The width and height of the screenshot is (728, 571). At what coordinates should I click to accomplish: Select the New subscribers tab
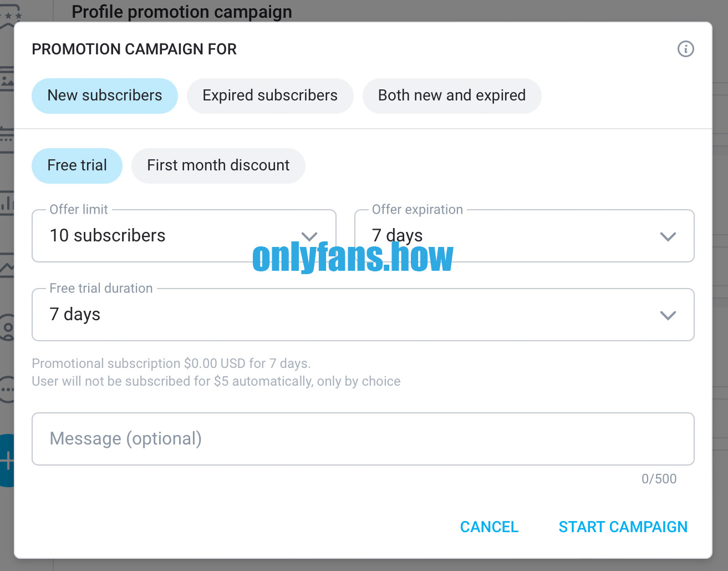[x=104, y=95]
